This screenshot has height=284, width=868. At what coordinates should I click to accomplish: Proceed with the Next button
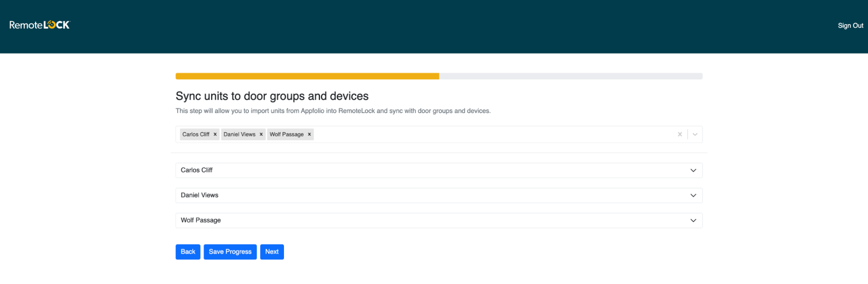pyautogui.click(x=272, y=252)
